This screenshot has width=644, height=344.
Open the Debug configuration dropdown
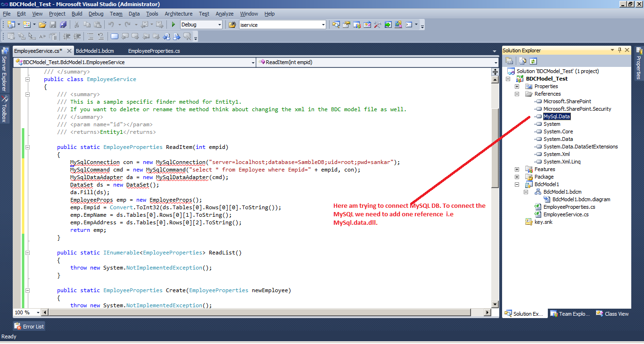219,25
